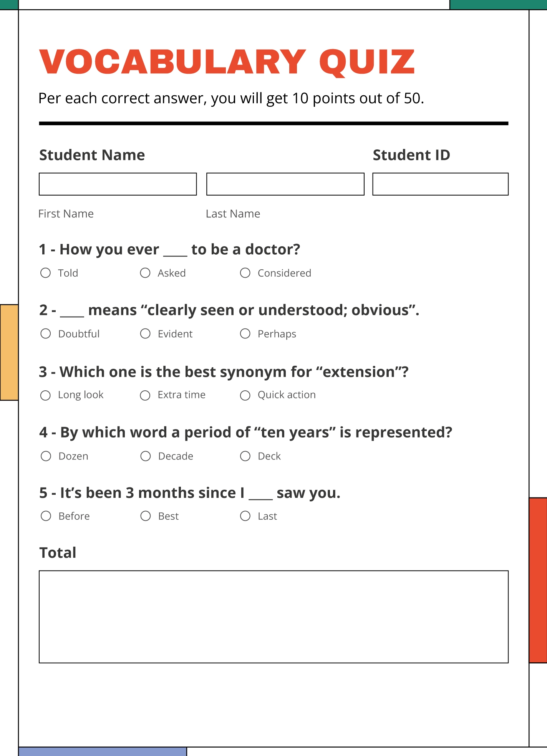Click the Student ID input field
547x756 pixels.
point(440,184)
